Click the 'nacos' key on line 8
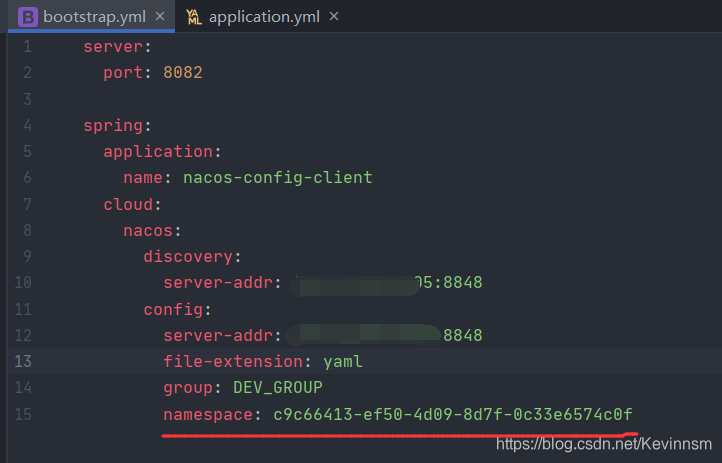 [x=148, y=231]
